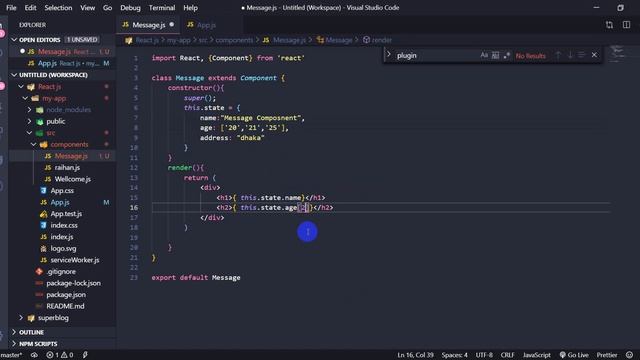Expand the node_modules folder
The width and height of the screenshot is (640, 360).
[x=29, y=110]
